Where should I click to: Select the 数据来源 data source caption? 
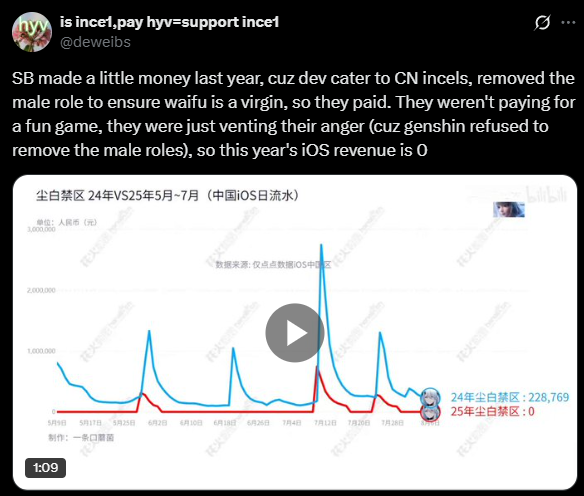coord(273,265)
